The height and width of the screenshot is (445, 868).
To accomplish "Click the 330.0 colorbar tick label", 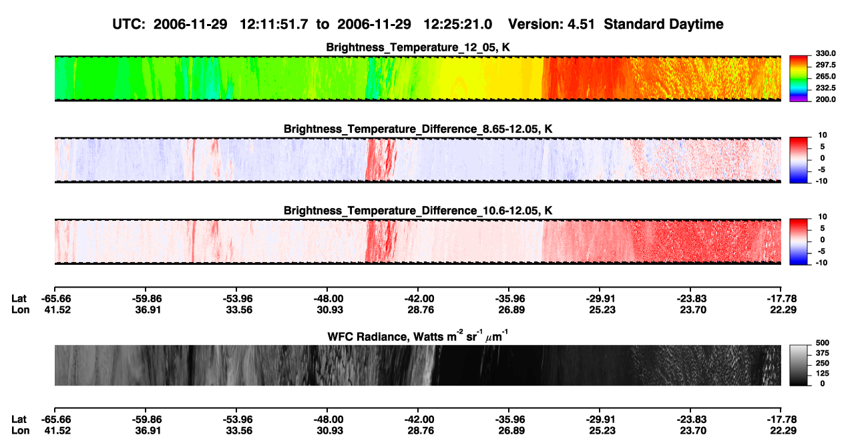I will 825,53.
